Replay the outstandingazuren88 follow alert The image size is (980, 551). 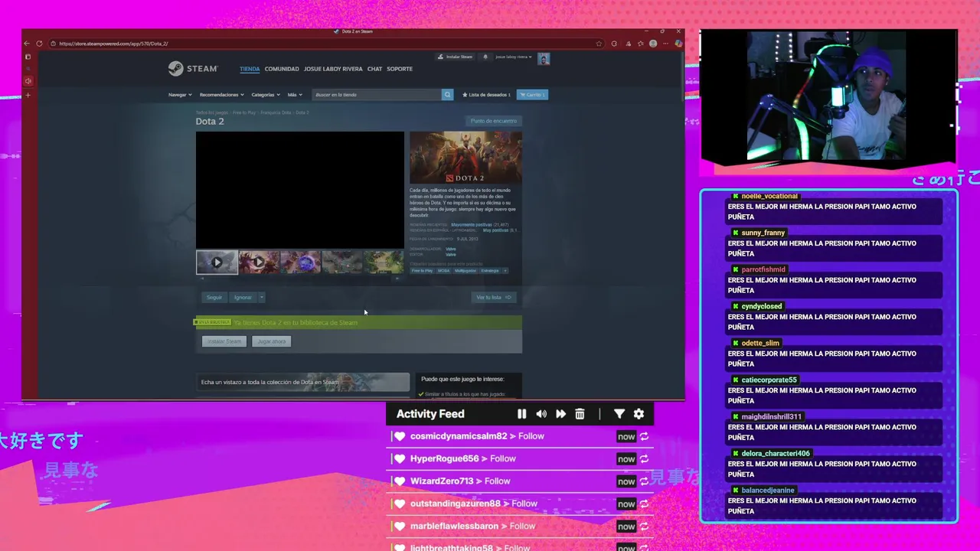click(x=644, y=504)
